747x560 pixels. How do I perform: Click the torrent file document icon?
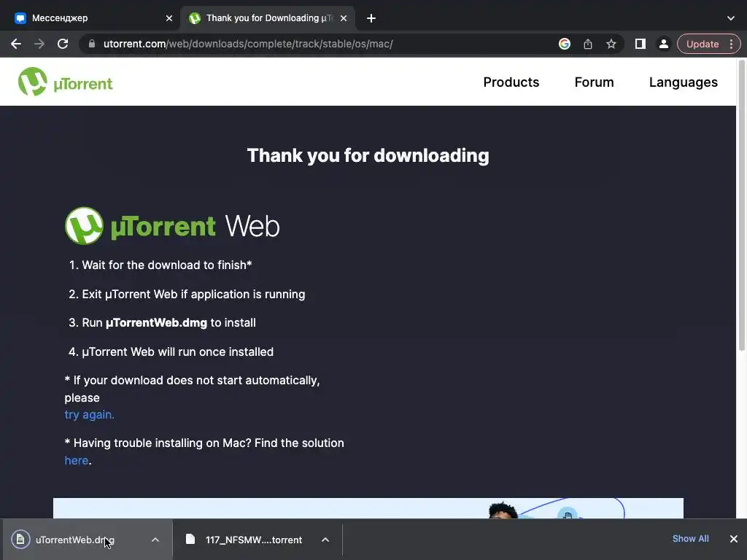tap(190, 539)
